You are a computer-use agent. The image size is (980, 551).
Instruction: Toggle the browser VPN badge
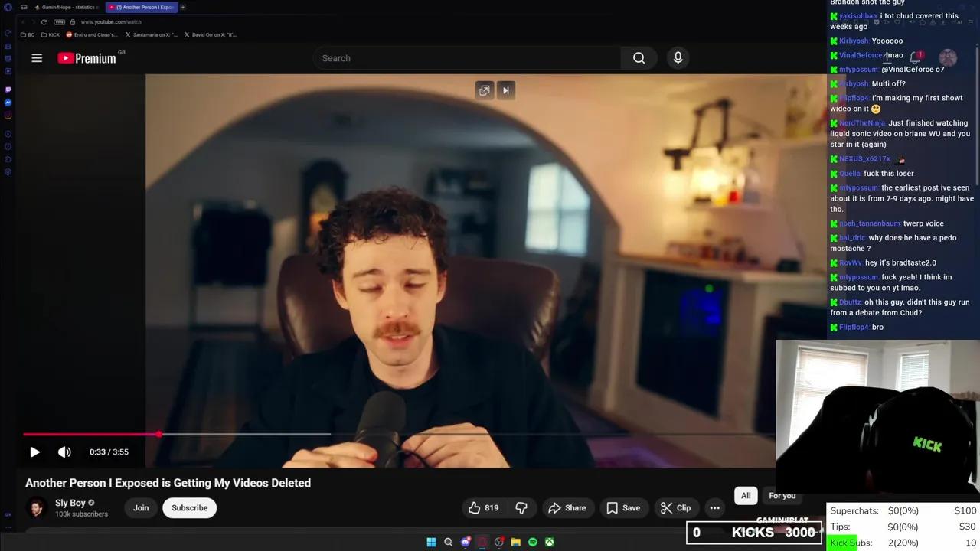(60, 22)
